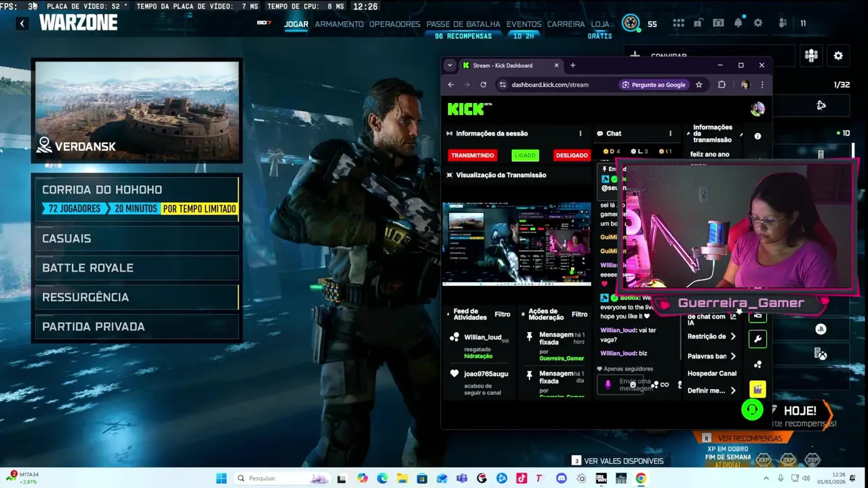Viewport: 868px width, 488px height.
Task: Open Chrome from Windows taskbar
Action: tap(641, 479)
